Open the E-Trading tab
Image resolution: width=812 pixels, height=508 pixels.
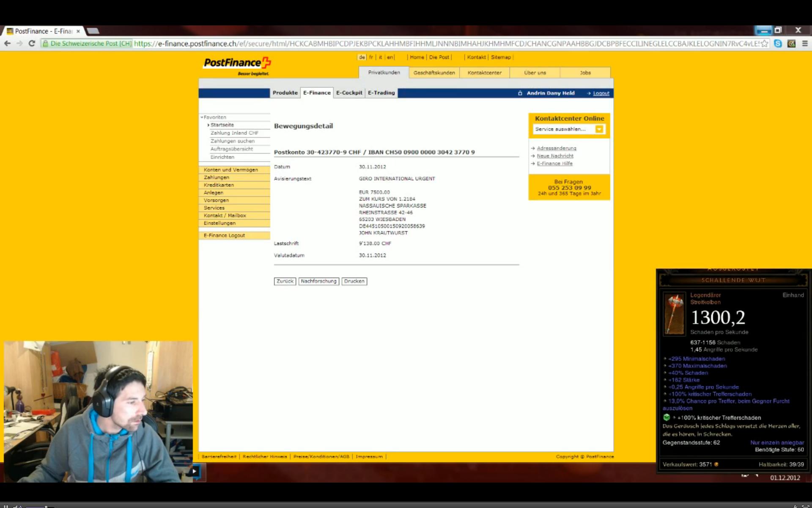click(x=381, y=93)
